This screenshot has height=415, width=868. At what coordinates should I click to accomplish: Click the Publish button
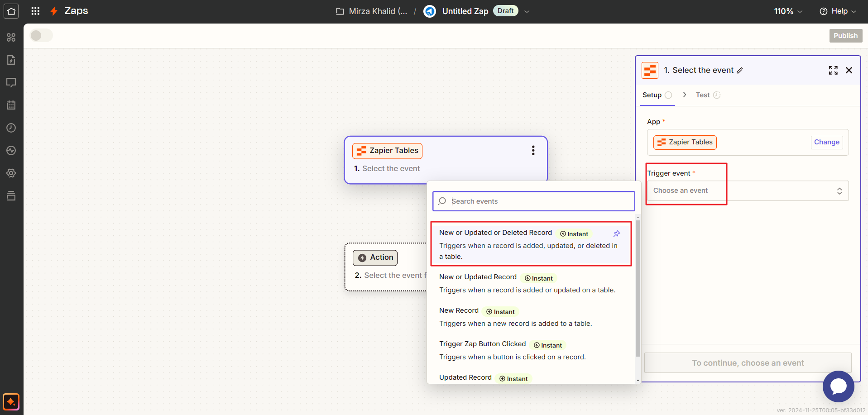[845, 36]
